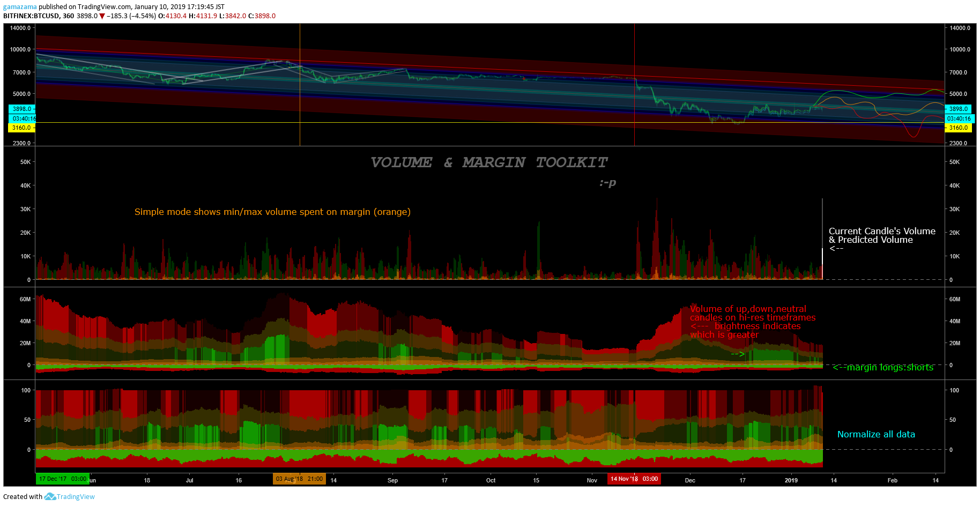
Task: Click the cyan 3898.0 price label on left axis
Action: (x=22, y=109)
